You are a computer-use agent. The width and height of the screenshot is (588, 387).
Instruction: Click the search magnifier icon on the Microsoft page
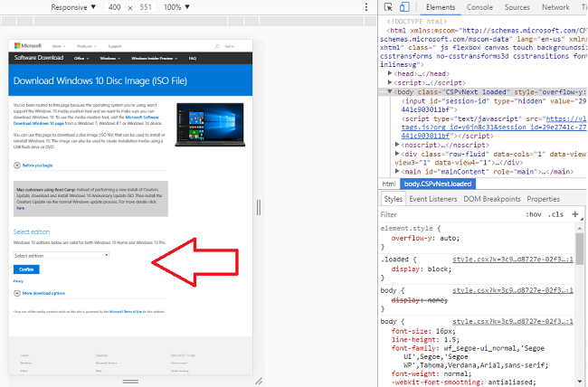click(x=217, y=46)
